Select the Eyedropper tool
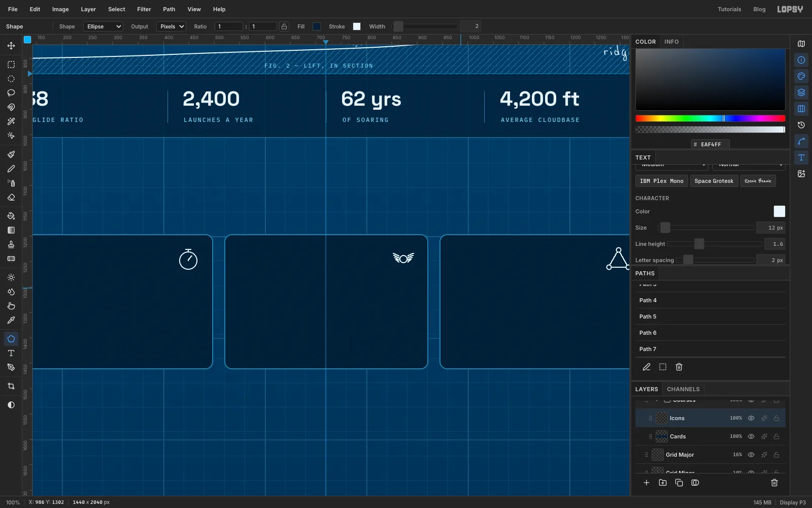Screen dimensions: 812x508 11,320
